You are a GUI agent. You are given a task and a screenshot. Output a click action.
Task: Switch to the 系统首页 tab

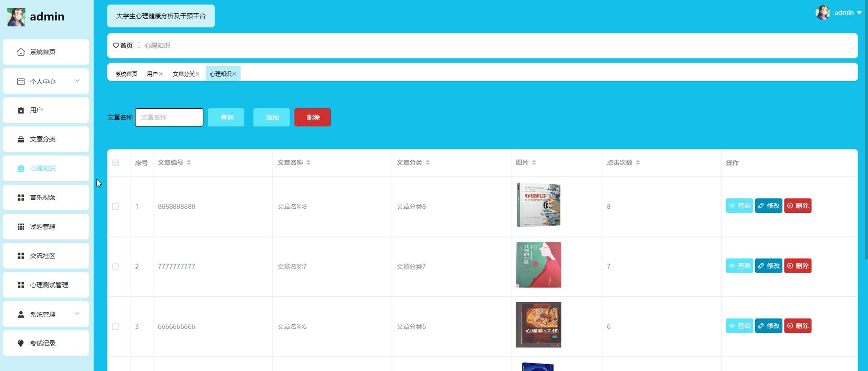[126, 74]
